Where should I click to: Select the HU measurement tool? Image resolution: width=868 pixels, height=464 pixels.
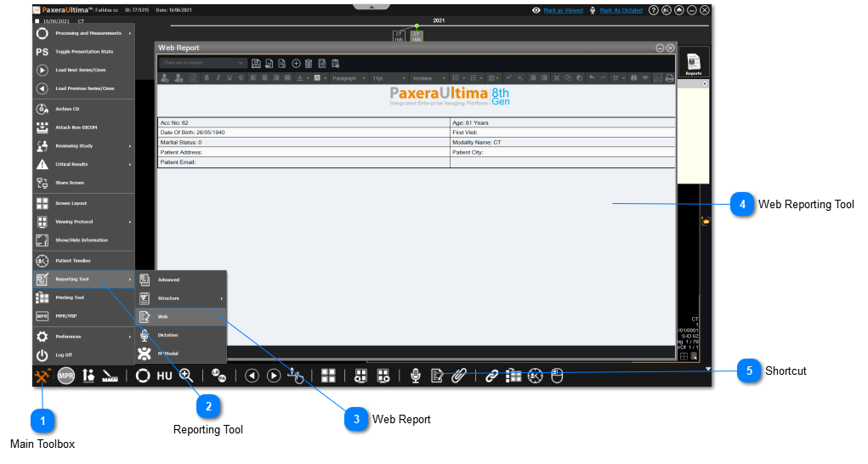164,376
